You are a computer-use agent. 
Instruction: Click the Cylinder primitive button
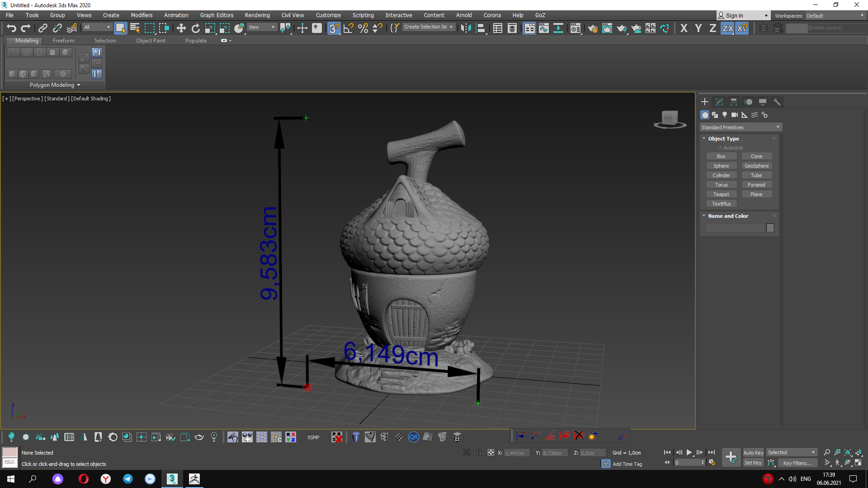click(x=721, y=175)
